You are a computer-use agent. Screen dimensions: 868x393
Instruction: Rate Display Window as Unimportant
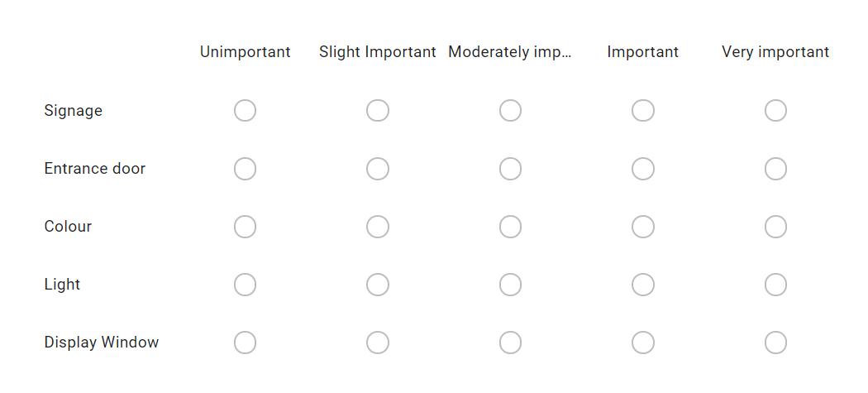245,343
